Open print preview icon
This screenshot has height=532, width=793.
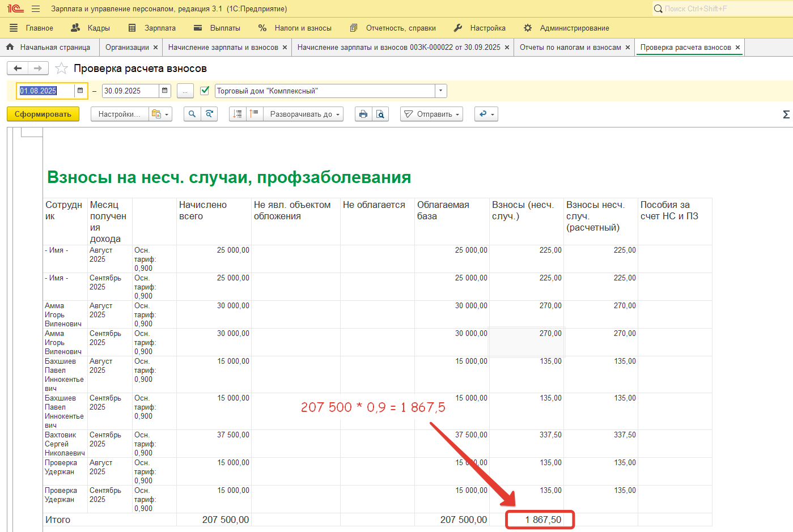380,114
